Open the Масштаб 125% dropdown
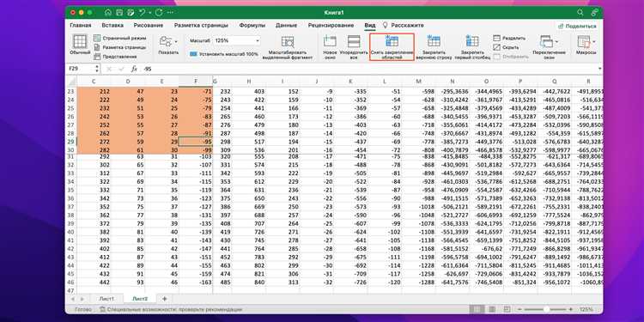644x322 pixels. (x=258, y=41)
